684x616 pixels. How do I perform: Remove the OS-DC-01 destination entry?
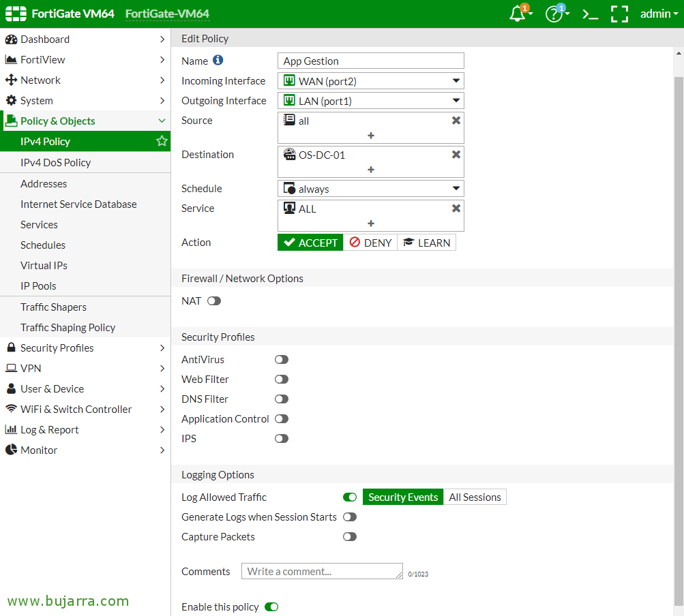pos(456,154)
